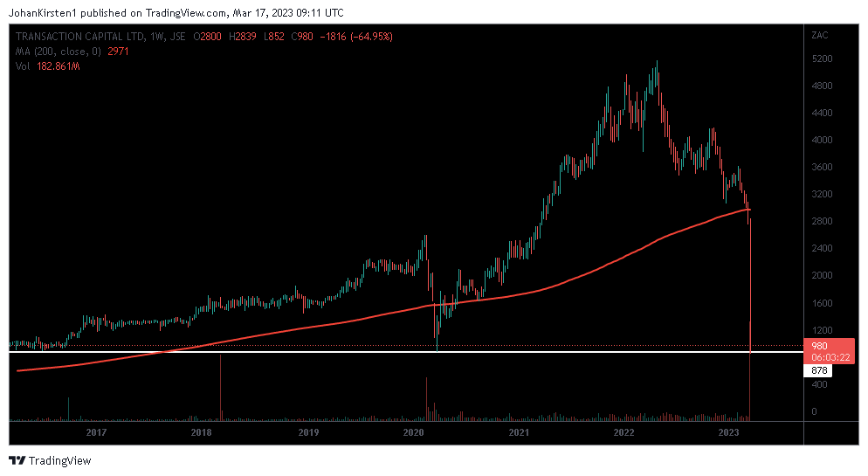The height and width of the screenshot is (476, 868).
Task: Click the 2020 label on time axis
Action: pos(413,432)
